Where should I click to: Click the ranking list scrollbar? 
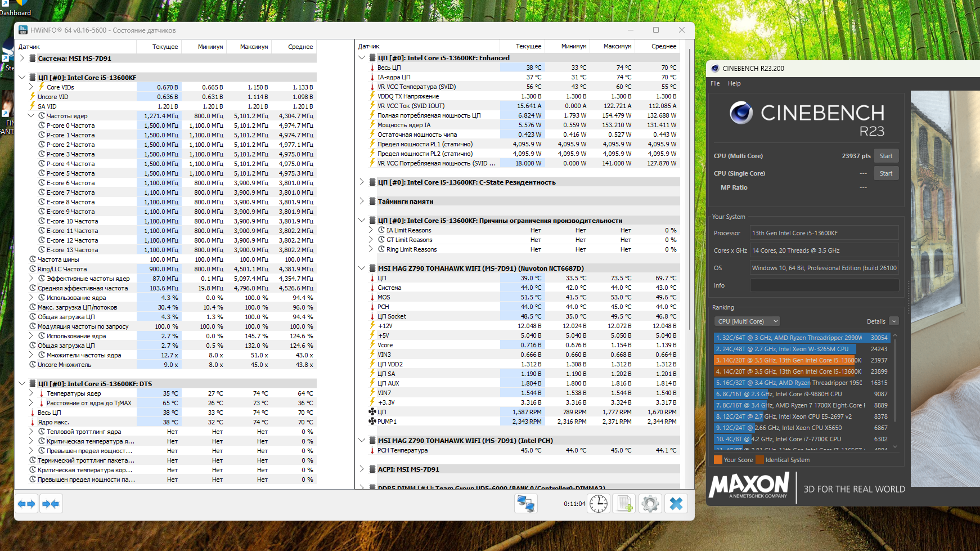895,380
